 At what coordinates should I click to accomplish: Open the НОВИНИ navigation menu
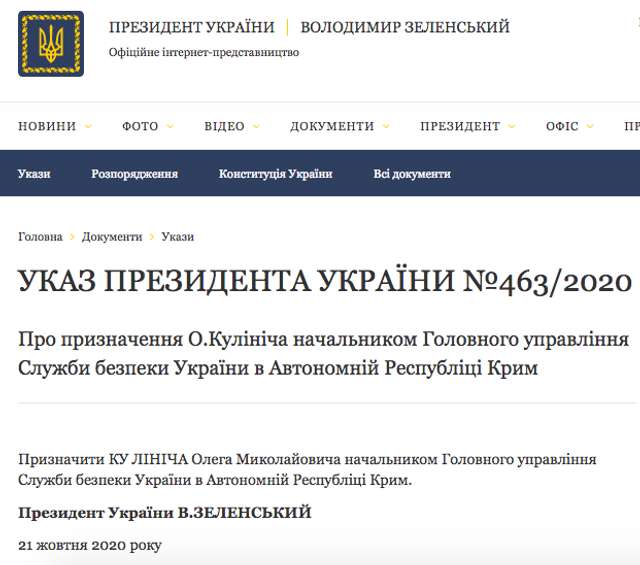47,127
